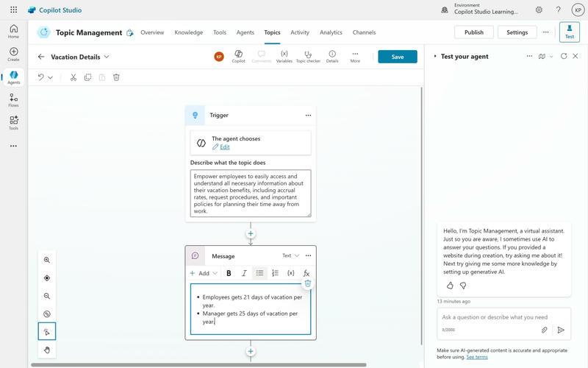This screenshot has width=588, height=368.
Task: Open agent Settings button
Action: (517, 32)
